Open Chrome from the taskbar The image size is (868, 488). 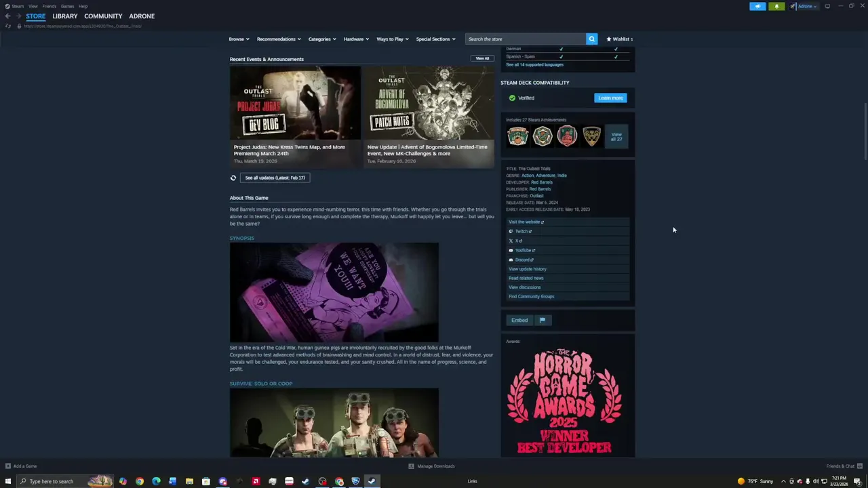click(140, 481)
